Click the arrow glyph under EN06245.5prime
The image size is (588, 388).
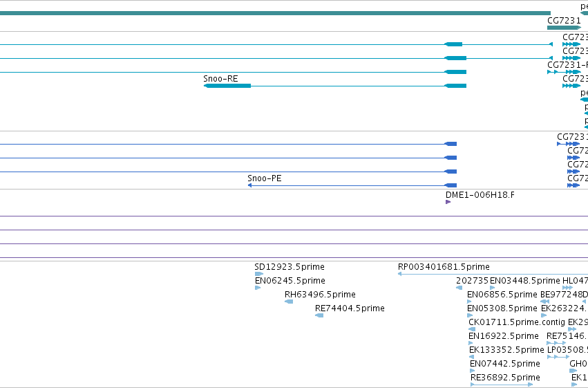258,288
